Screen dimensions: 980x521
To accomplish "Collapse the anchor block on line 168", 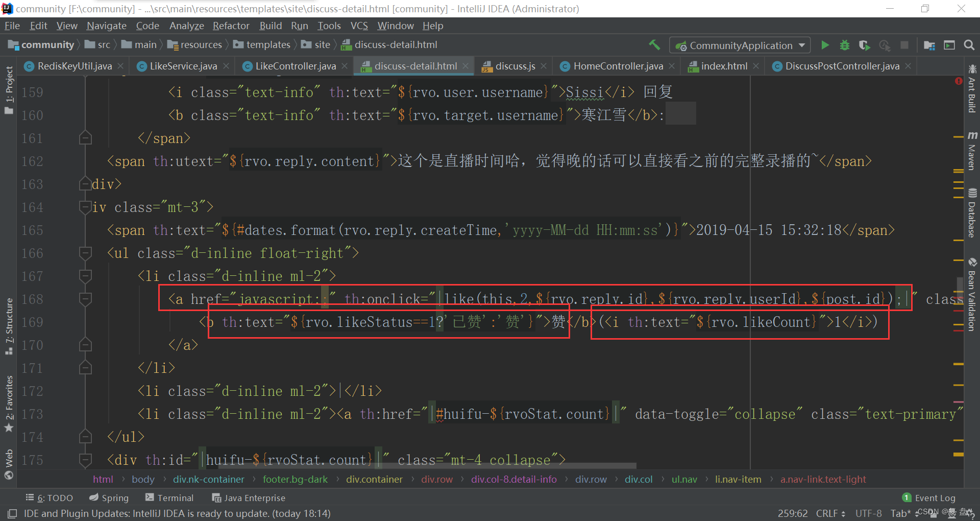I will pyautogui.click(x=85, y=299).
